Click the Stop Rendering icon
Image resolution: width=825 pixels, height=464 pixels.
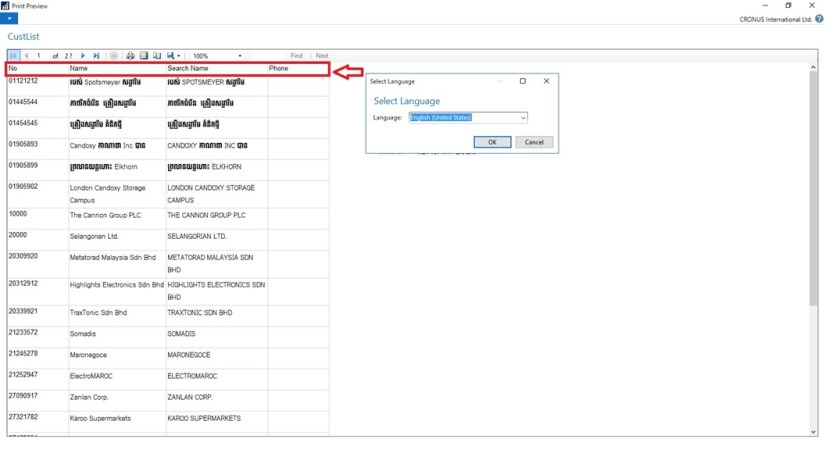pos(113,56)
